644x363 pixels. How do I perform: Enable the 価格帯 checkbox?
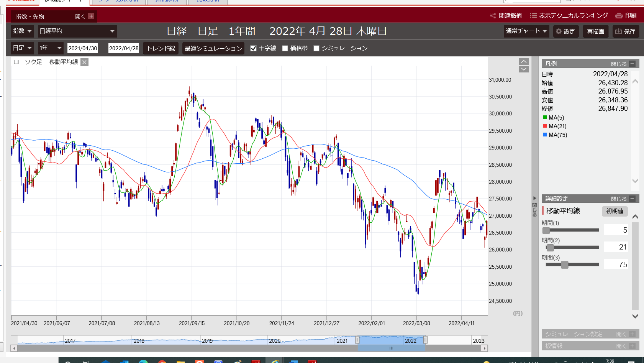click(x=285, y=48)
